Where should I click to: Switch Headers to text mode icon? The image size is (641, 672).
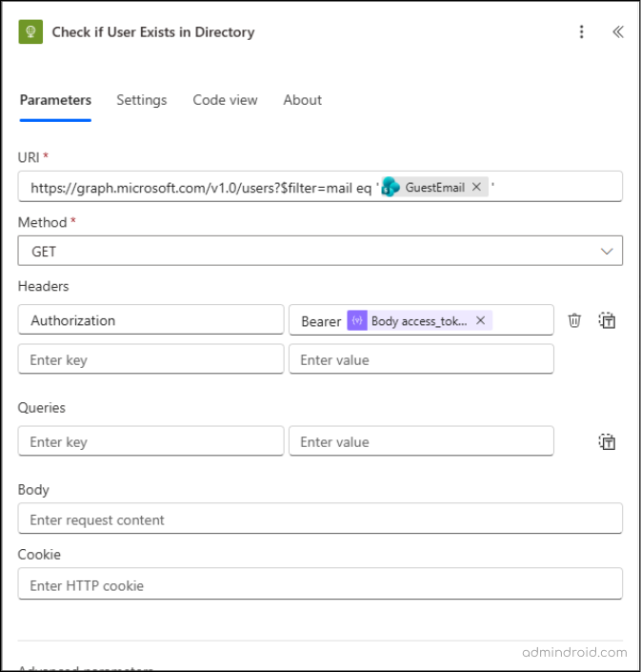coord(608,321)
